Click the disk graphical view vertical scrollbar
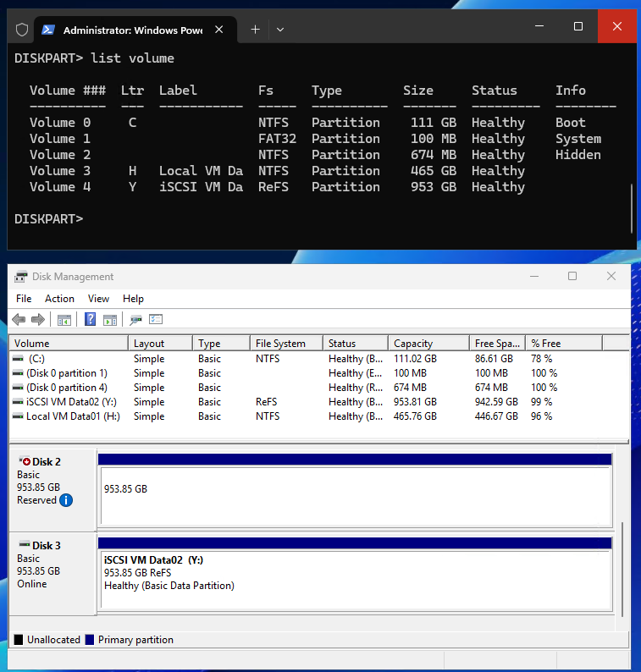The image size is (641, 672). coord(622,569)
